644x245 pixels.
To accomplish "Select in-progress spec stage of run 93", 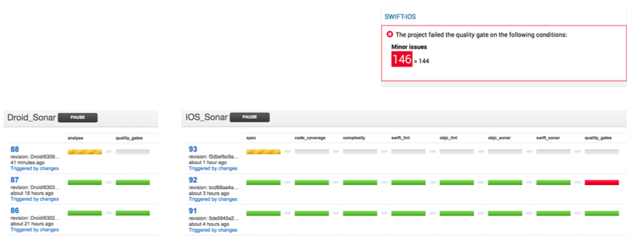I will tap(263, 152).
